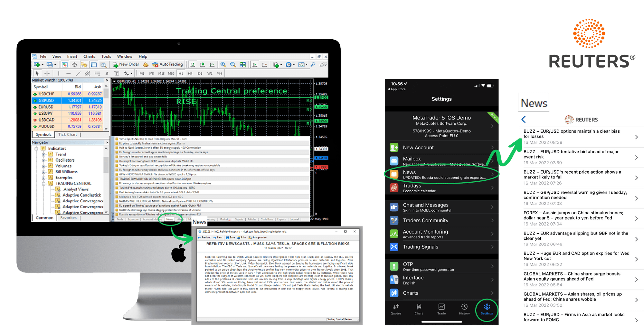Toggle the chart shift button

coord(264,64)
